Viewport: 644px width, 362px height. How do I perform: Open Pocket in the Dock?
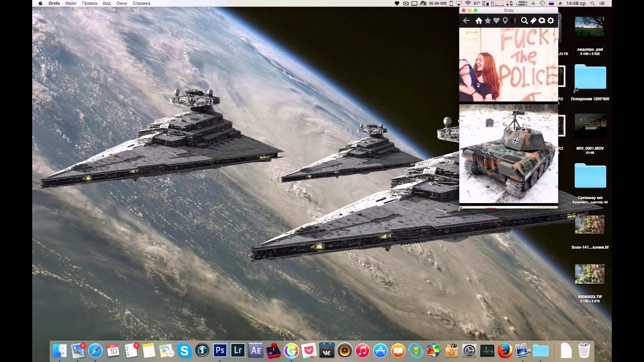[x=309, y=350]
